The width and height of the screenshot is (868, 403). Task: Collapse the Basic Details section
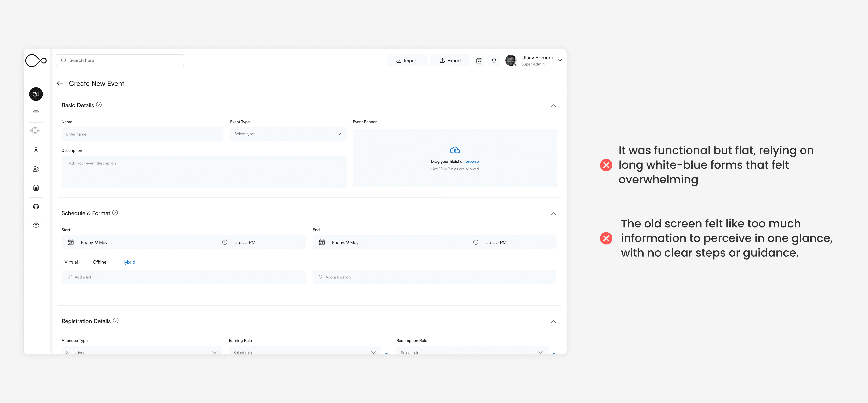coord(553,106)
